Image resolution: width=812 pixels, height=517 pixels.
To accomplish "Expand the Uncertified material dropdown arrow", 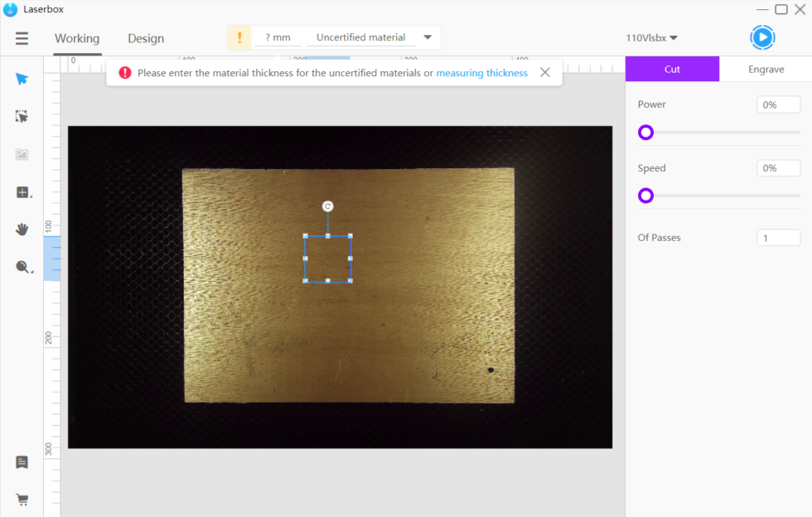I will 428,37.
